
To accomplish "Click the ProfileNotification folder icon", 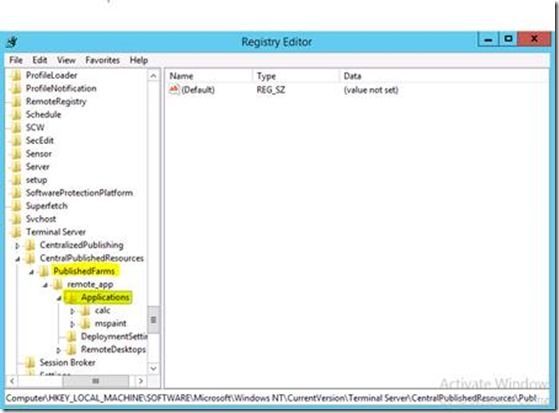I will 16,89.
